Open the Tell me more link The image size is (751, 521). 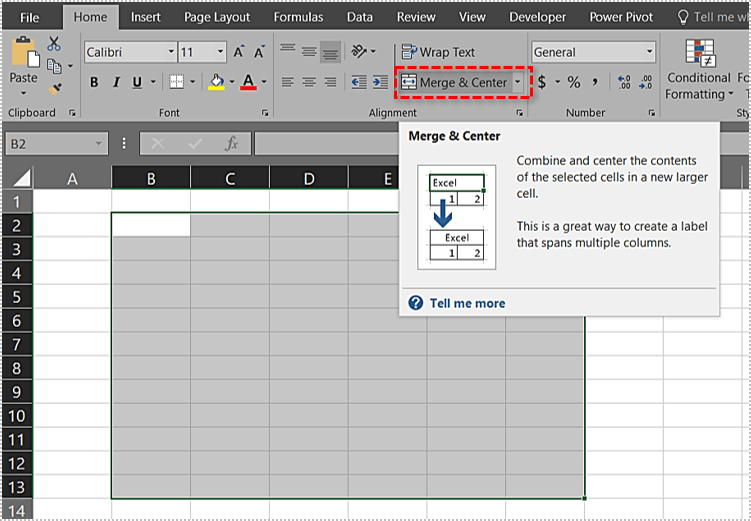pyautogui.click(x=466, y=303)
